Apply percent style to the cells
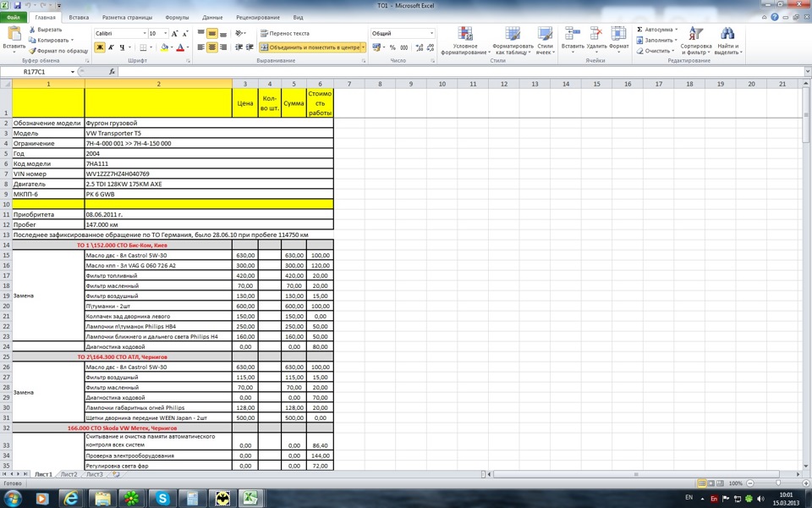812x508 pixels. 392,47
